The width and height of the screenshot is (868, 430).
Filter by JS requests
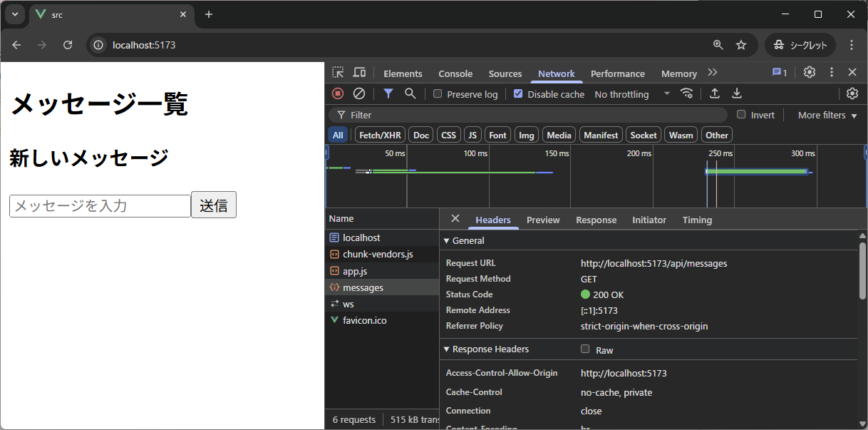coord(472,135)
